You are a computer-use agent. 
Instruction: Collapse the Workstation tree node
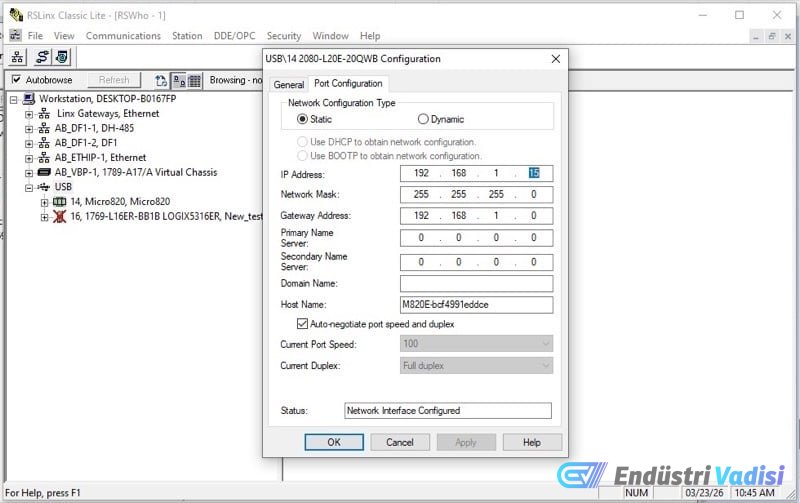pyautogui.click(x=14, y=99)
